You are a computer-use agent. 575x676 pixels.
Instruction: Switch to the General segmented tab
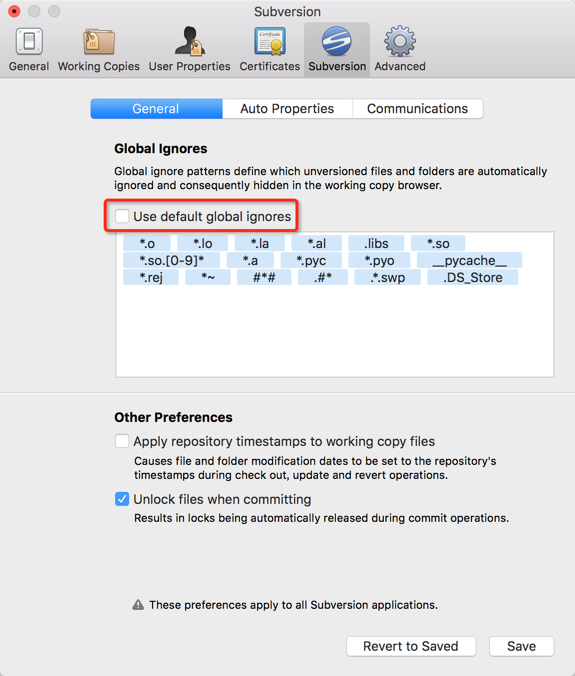(x=156, y=109)
